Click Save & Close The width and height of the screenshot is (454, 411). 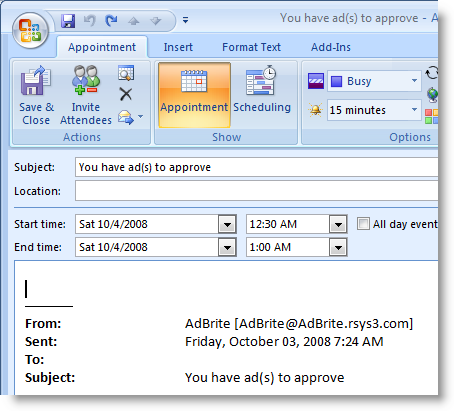pyautogui.click(x=36, y=96)
